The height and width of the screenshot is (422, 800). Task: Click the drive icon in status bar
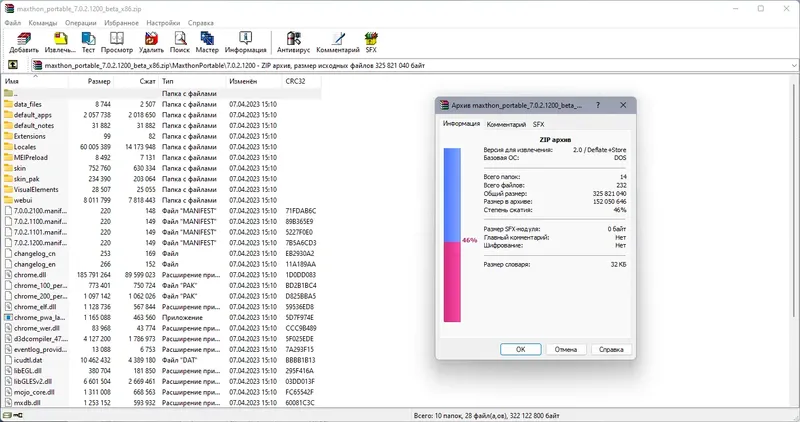tap(7, 415)
